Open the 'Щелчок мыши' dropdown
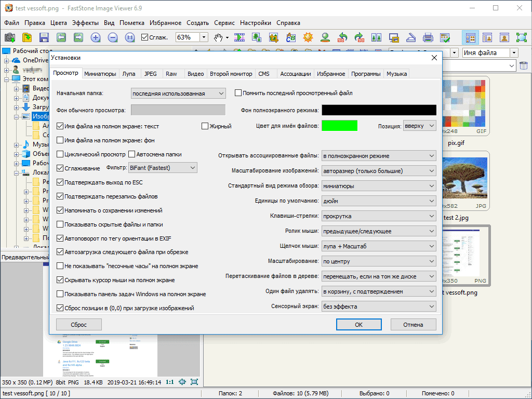532x399 pixels. [379, 246]
